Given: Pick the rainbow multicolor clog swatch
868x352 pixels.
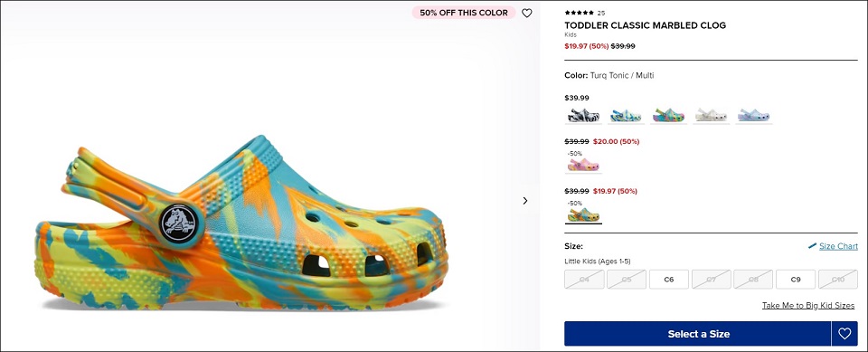Looking at the screenshot, I should point(668,115).
